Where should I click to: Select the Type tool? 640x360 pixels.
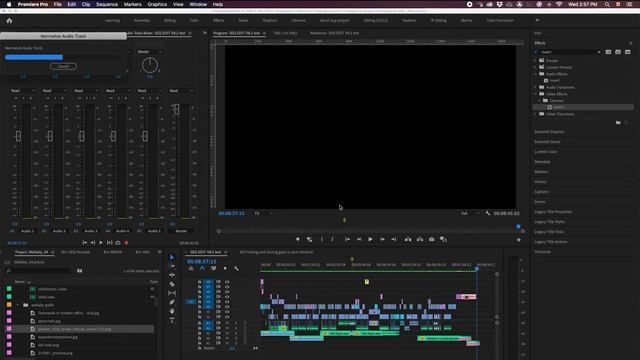172,320
